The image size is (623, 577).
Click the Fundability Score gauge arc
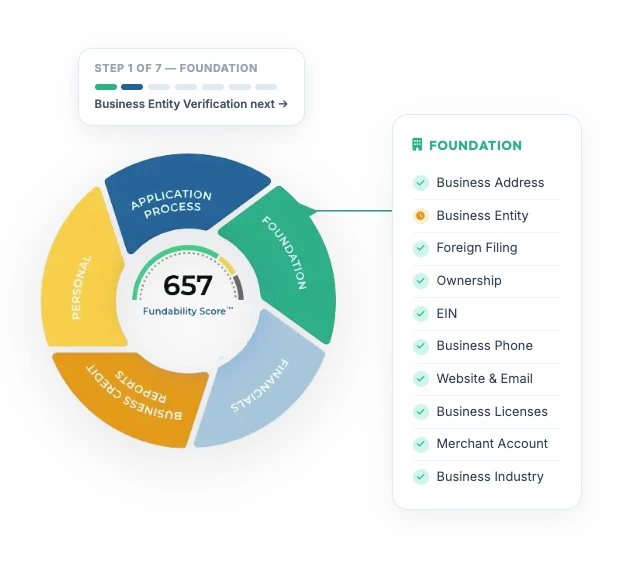point(188,250)
